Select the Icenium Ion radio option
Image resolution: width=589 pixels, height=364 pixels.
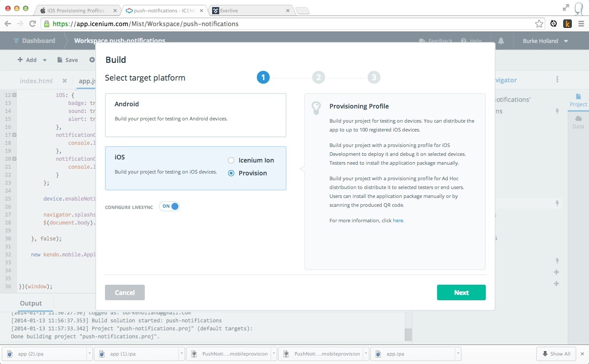point(231,160)
